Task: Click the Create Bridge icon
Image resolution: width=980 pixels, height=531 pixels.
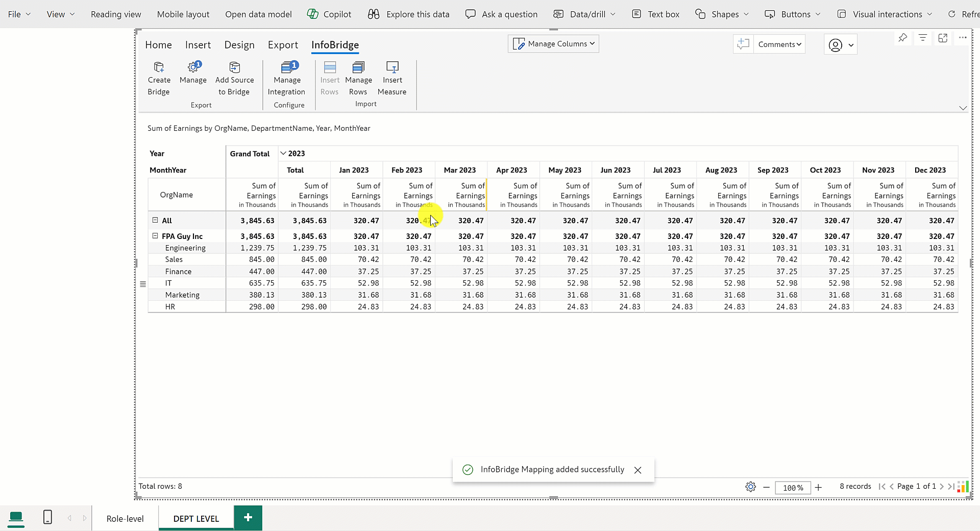Action: click(159, 67)
